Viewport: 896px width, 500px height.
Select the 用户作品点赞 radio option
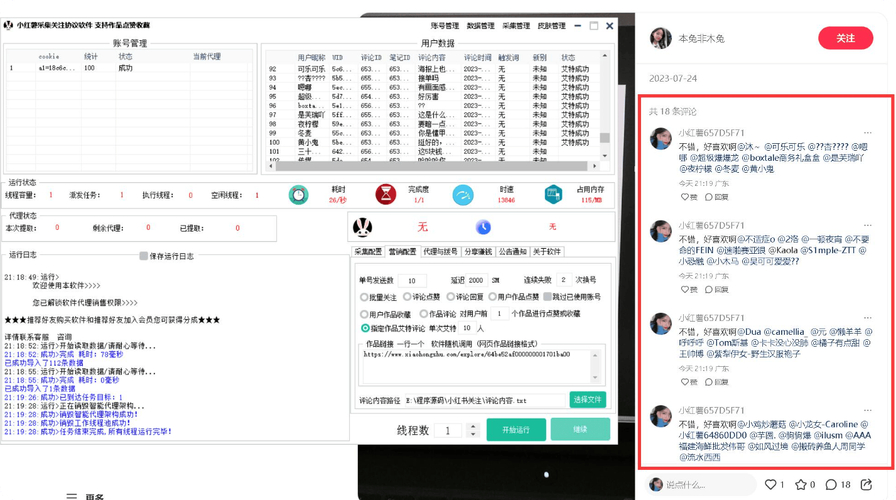tap(492, 297)
